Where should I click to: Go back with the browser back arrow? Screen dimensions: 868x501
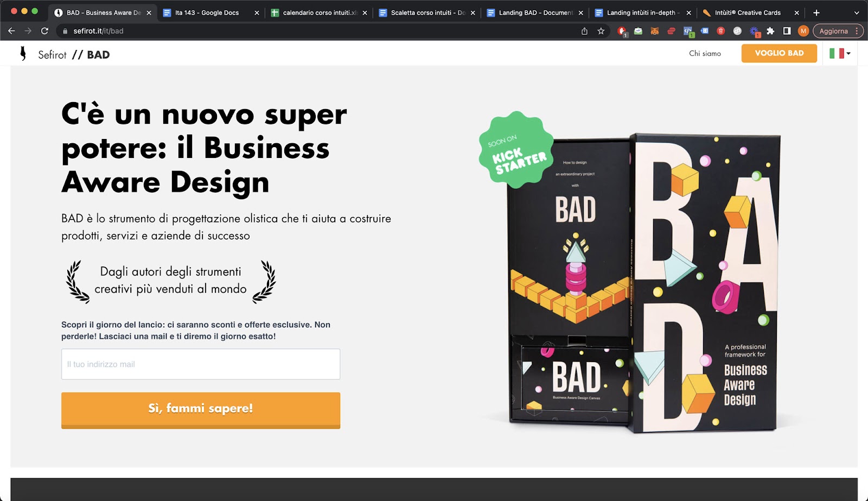[x=11, y=31]
